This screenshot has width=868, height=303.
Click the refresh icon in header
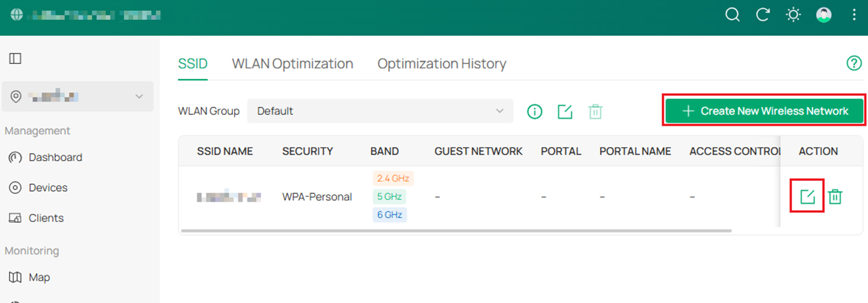coord(763,15)
